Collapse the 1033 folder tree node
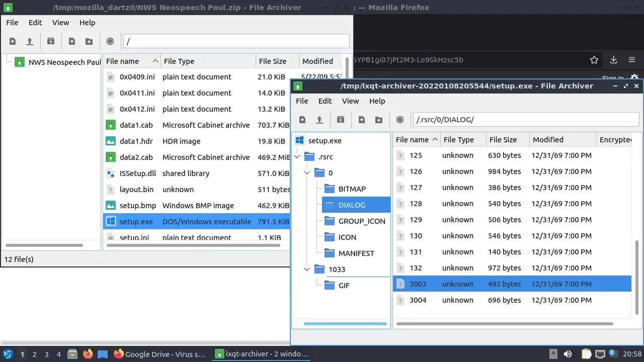644x362 pixels. 307,269
